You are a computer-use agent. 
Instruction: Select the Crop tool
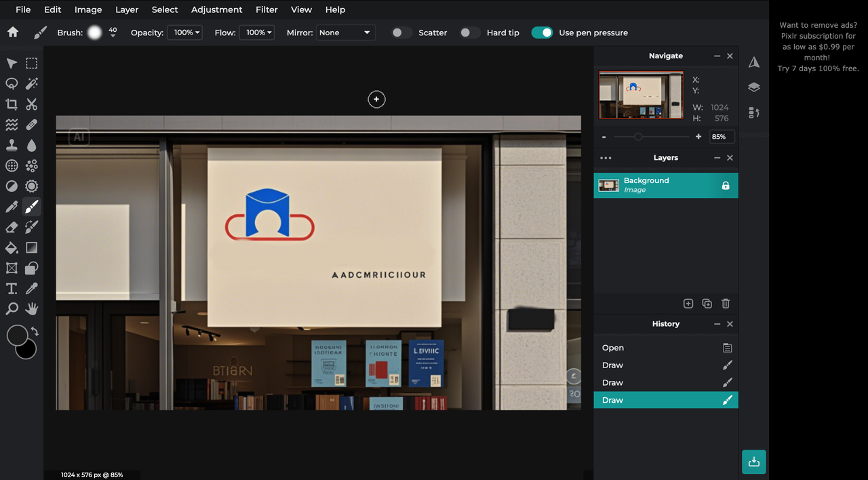point(12,104)
